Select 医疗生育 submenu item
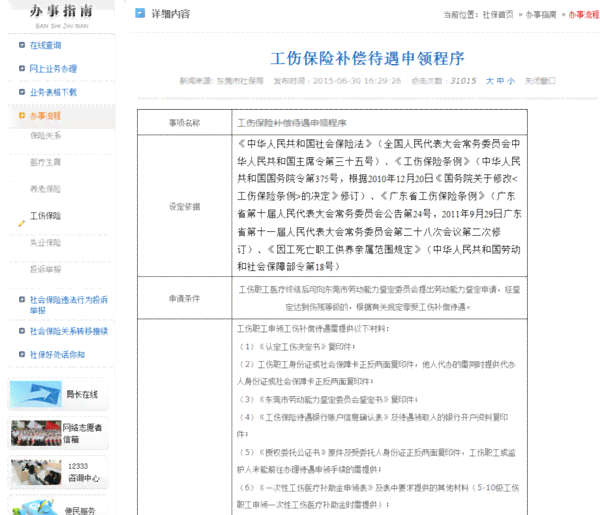 [46, 162]
